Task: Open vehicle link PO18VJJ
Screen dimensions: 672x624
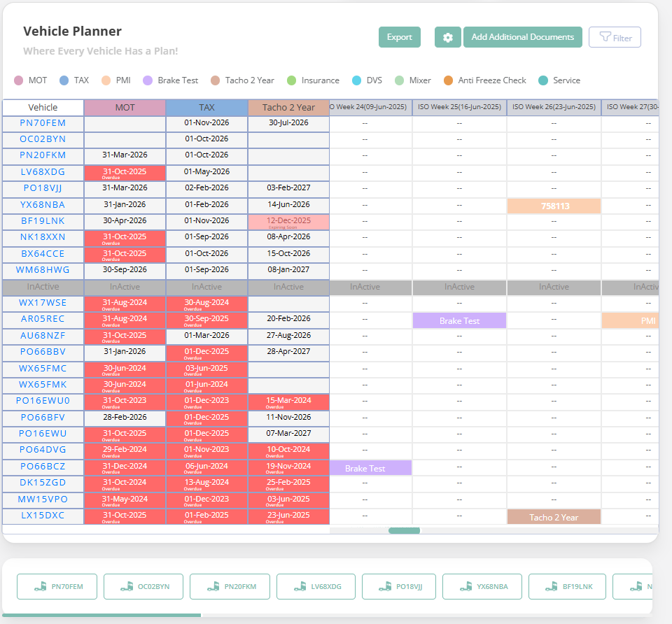Action: pos(43,188)
